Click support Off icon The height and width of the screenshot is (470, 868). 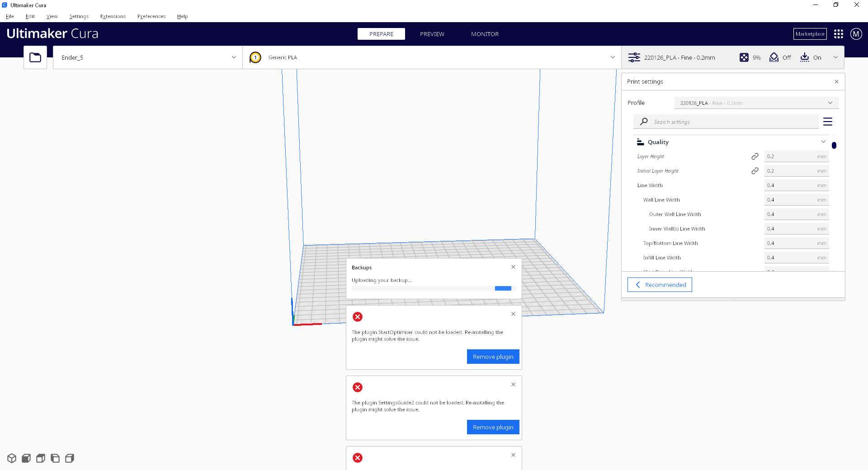point(774,57)
